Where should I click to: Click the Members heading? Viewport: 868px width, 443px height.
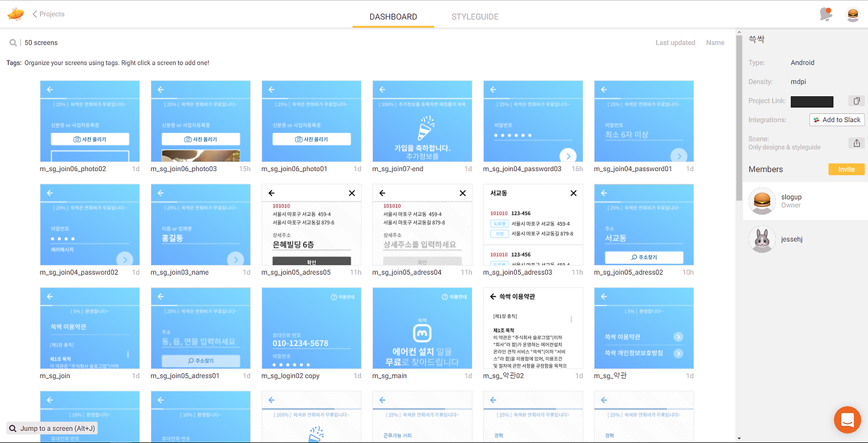(x=766, y=169)
